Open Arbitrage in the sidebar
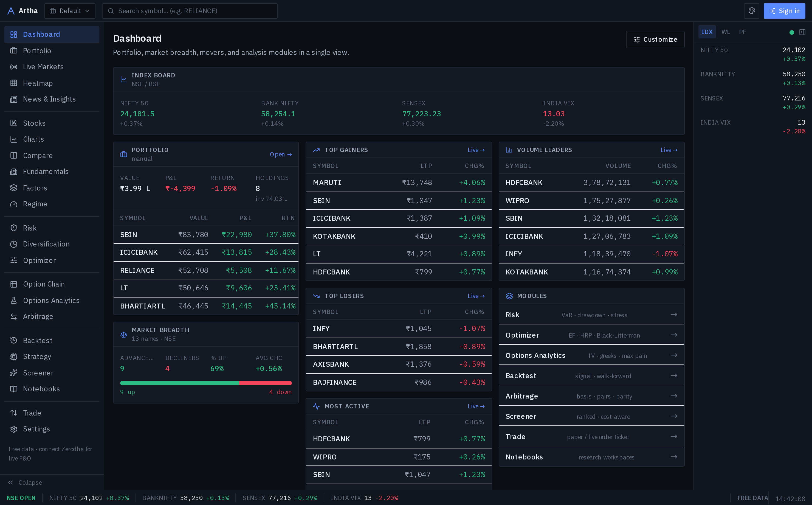812x505 pixels. 52,317
